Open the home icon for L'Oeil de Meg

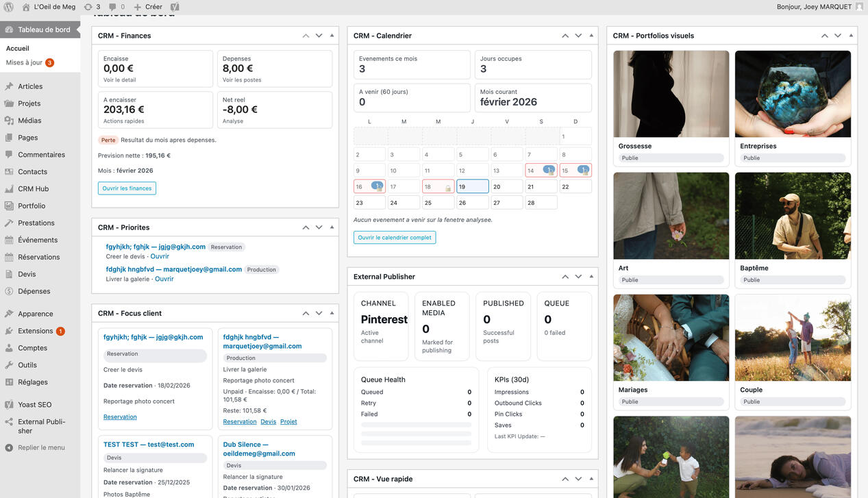(26, 7)
